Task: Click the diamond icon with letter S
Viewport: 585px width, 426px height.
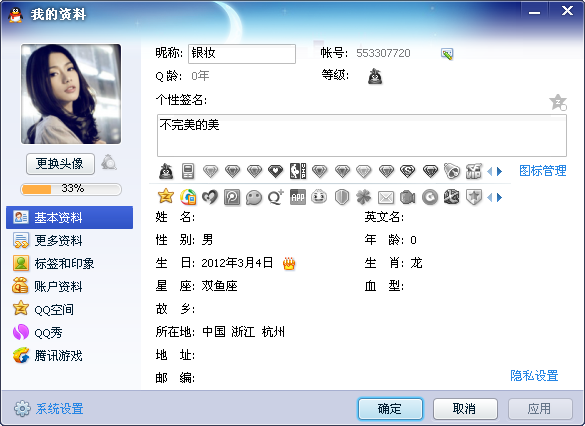Action: 407,171
